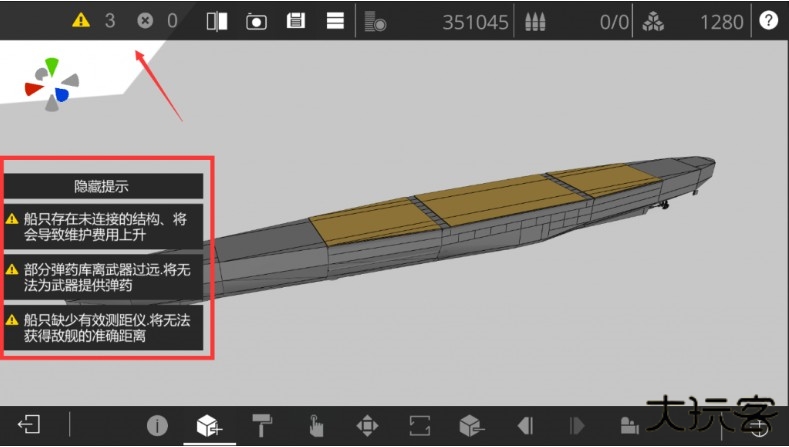Toggle split mirror view icon
The width and height of the screenshot is (789, 447).
point(217,20)
